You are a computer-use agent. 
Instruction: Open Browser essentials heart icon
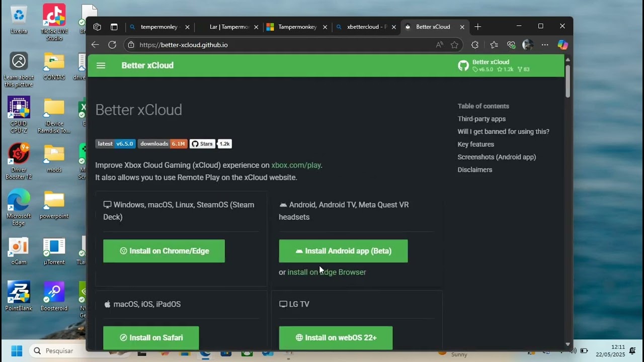[x=511, y=45]
